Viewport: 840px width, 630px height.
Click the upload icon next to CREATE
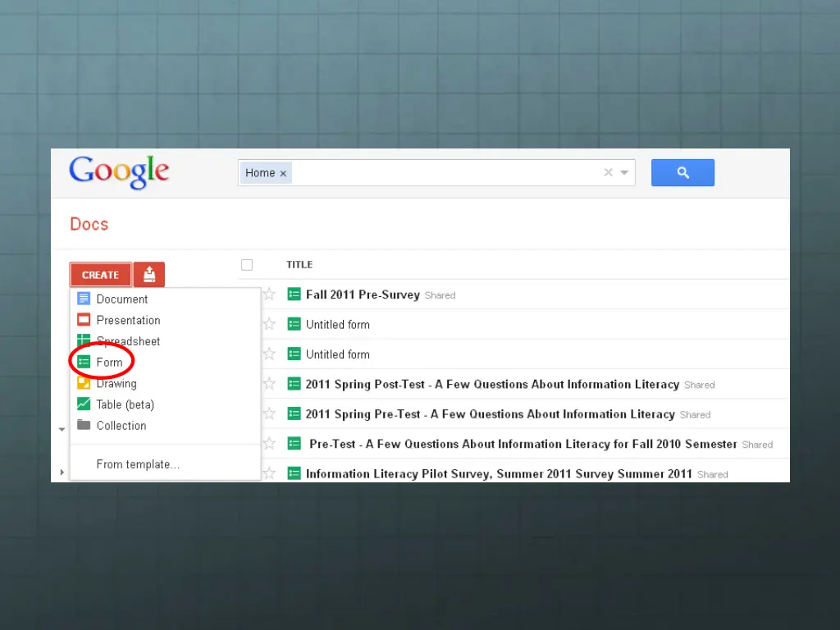[149, 274]
